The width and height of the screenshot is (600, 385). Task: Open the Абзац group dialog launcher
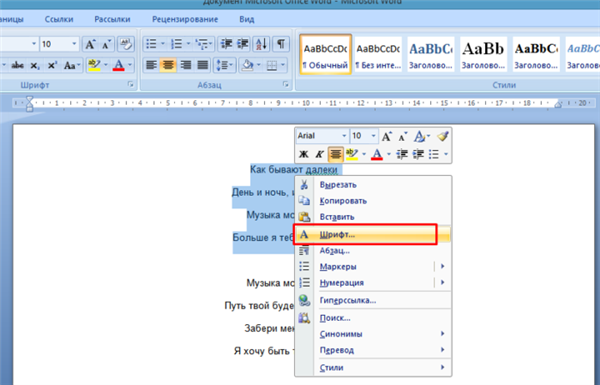click(x=286, y=85)
